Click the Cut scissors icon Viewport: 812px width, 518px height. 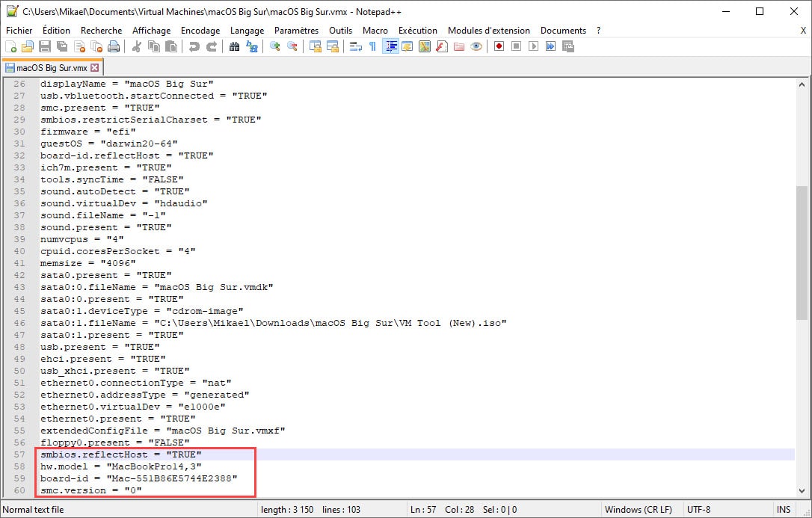(137, 46)
